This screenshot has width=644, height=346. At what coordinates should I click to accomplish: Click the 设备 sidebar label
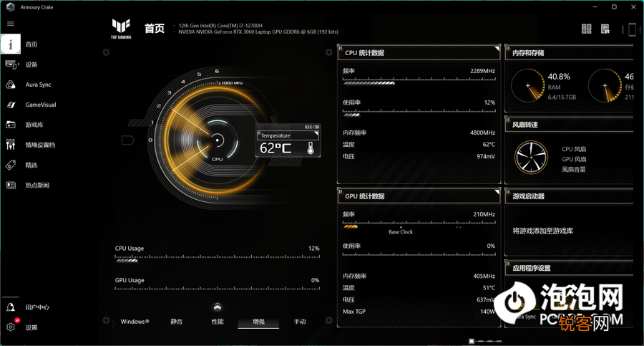tap(31, 64)
